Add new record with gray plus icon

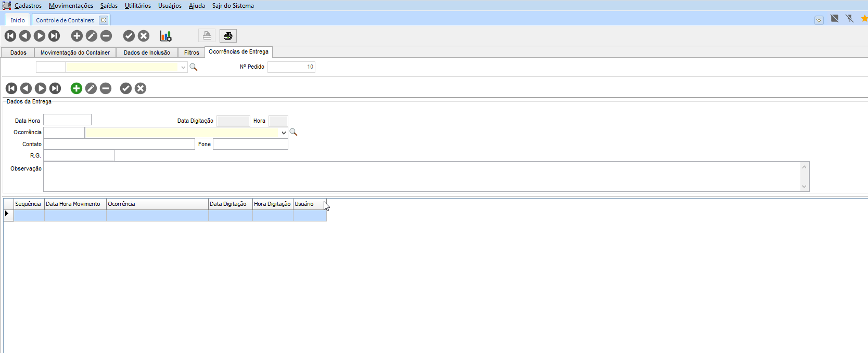(77, 36)
